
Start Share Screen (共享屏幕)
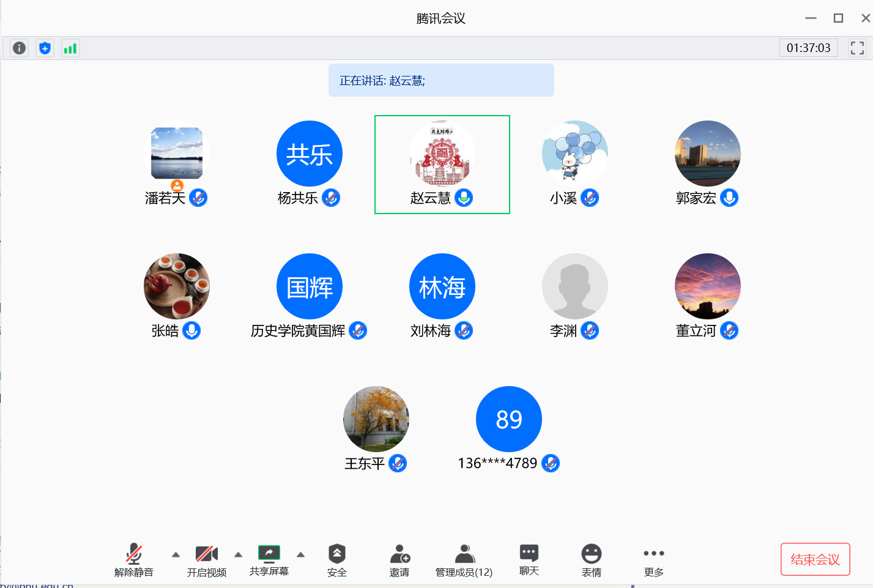pos(269,560)
